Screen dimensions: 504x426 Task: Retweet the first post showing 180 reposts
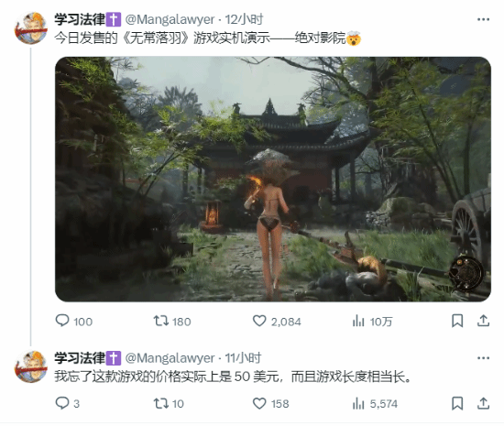coord(172,321)
